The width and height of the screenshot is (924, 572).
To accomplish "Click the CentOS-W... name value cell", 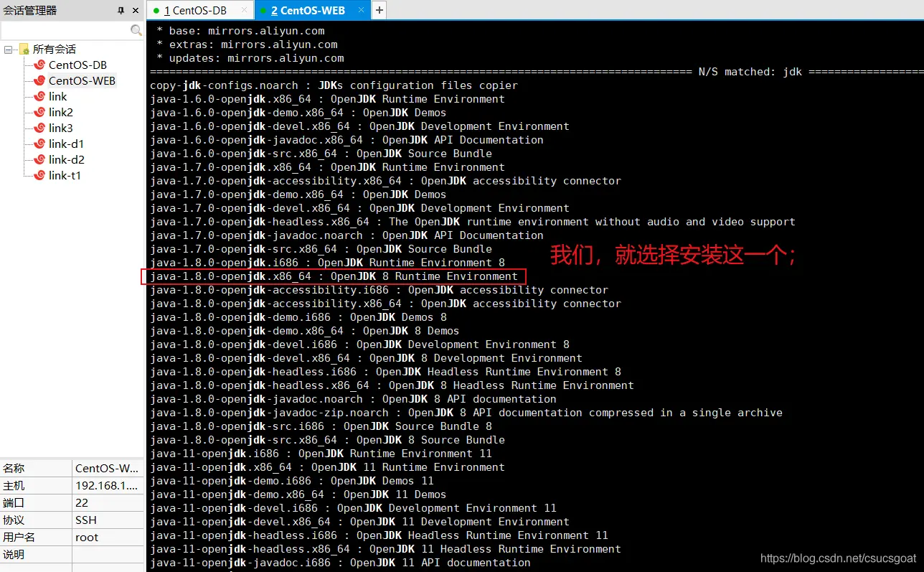I will (x=108, y=469).
